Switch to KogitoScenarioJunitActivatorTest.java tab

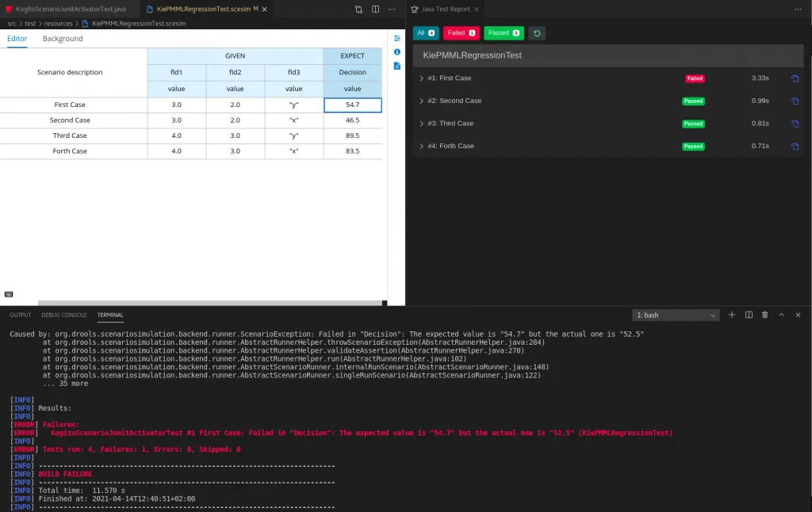[70, 10]
